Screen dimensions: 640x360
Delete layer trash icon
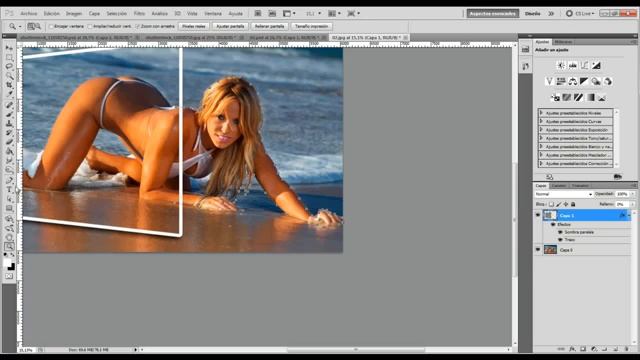coord(626,349)
